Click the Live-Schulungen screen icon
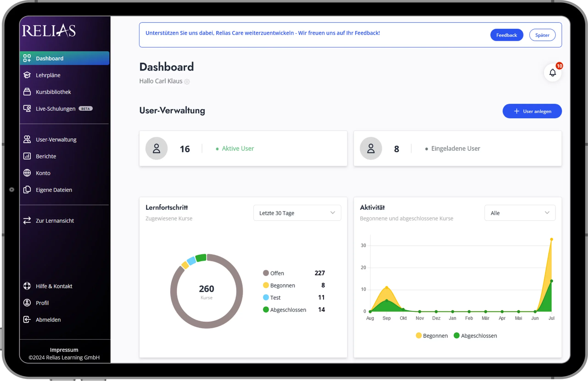Viewport: 588px width, 381px height. click(x=27, y=108)
